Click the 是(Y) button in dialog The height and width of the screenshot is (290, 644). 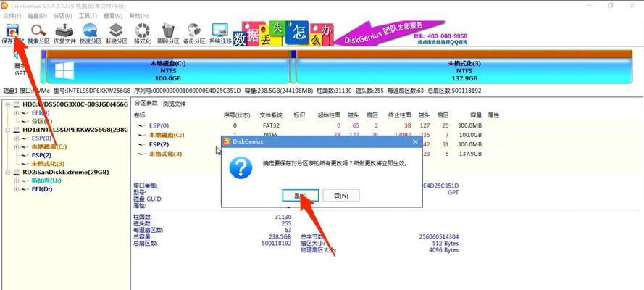point(301,196)
